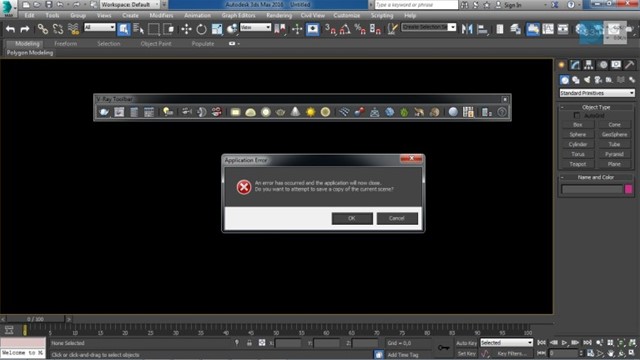Click the V-Ray sun light icon

pyautogui.click(x=311, y=112)
